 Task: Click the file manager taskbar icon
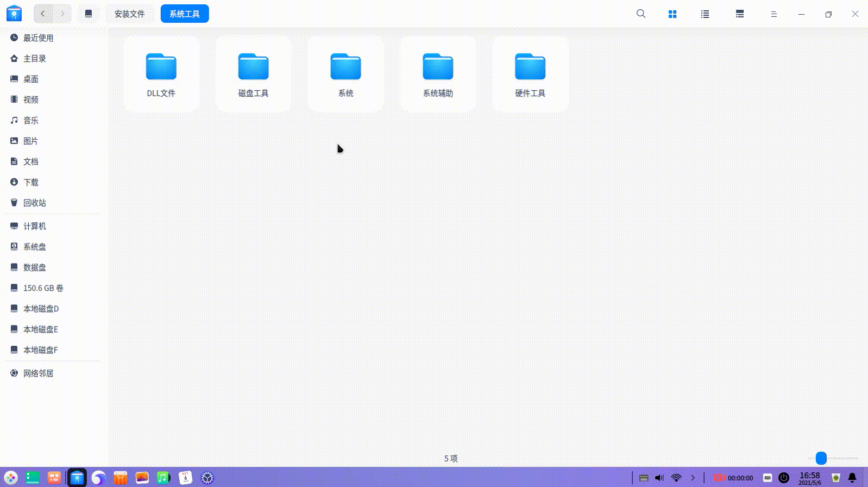point(77,478)
